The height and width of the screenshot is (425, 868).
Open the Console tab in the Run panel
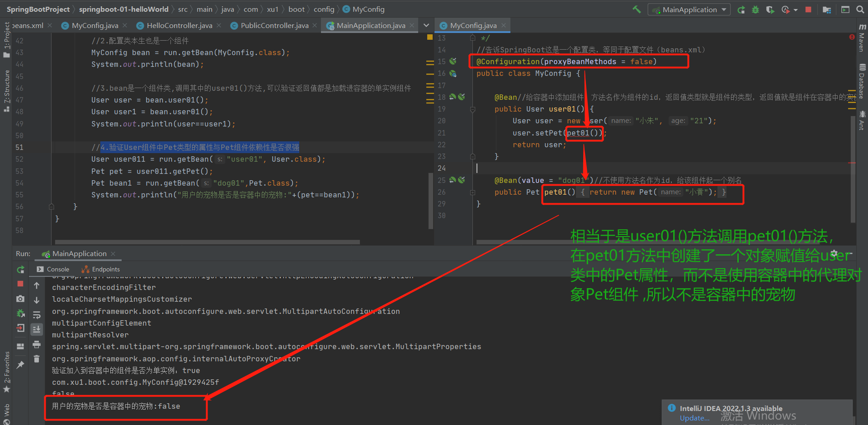53,269
